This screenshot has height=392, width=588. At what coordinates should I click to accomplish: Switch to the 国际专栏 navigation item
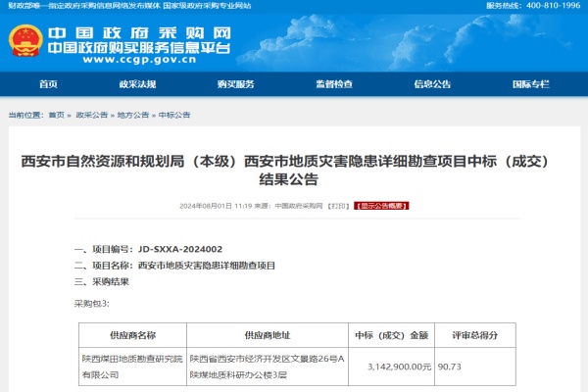tap(530, 84)
